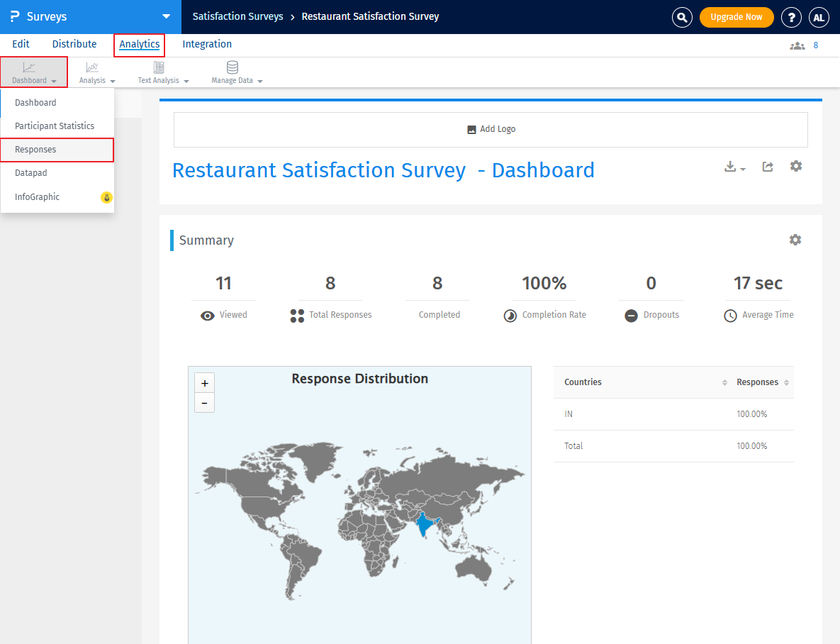Screen dimensions: 840x644
Task: Download the dashboard using the export icon
Action: point(731,165)
